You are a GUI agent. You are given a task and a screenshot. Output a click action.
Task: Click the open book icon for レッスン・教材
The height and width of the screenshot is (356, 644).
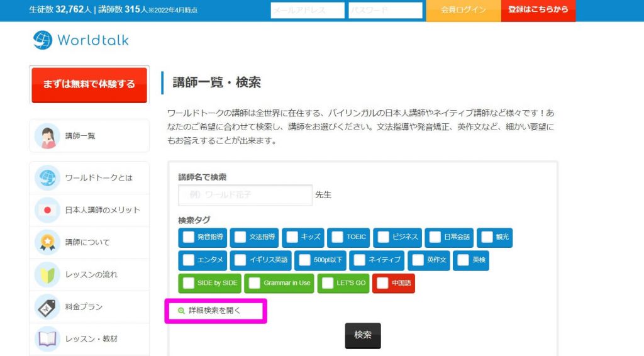[48, 339]
